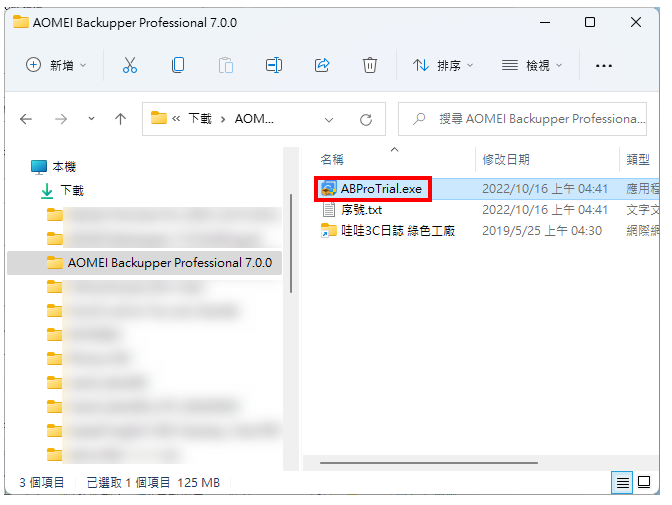Click the 本機 computer icon
672x505 pixels.
(x=39, y=167)
